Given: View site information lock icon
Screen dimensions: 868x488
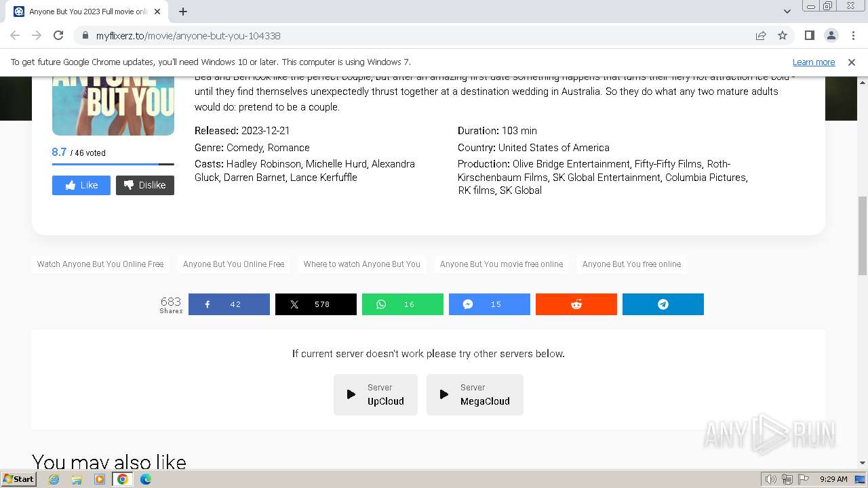Looking at the screenshot, I should [x=85, y=35].
